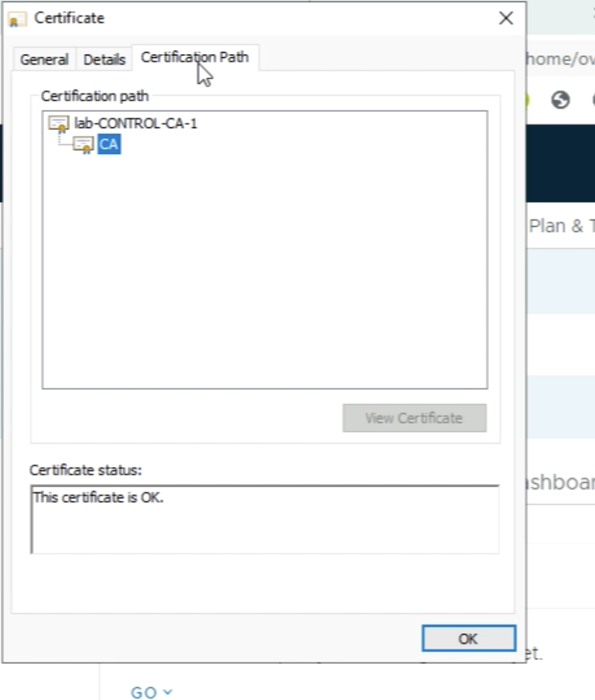Select the Certification Path tab
The image size is (595, 700).
(195, 58)
